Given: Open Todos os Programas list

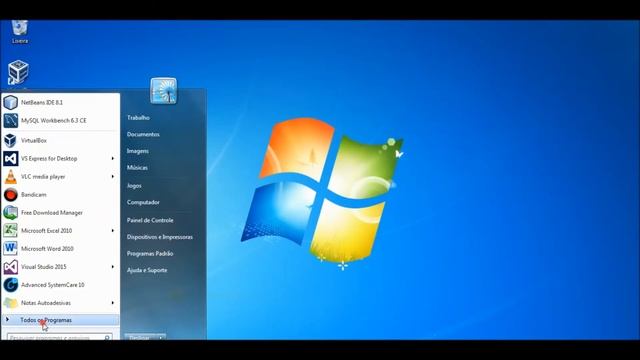Looking at the screenshot, I should point(60,320).
